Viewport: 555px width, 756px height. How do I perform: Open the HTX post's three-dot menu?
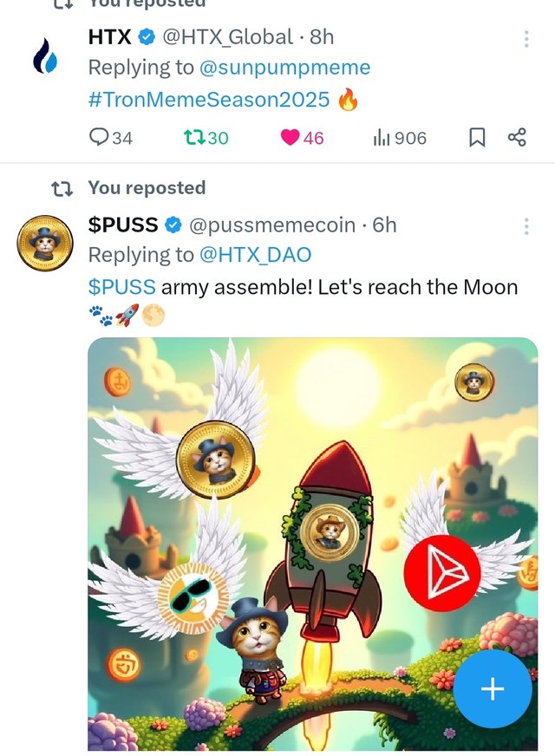(x=526, y=38)
